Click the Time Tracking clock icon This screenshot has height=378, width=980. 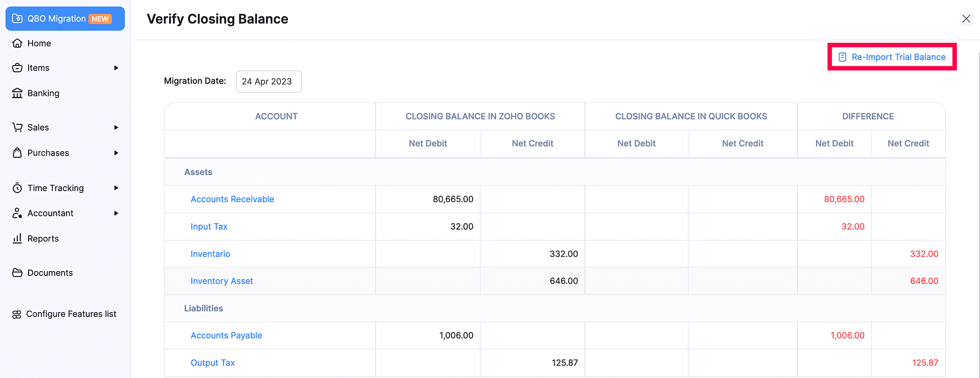[x=17, y=188]
